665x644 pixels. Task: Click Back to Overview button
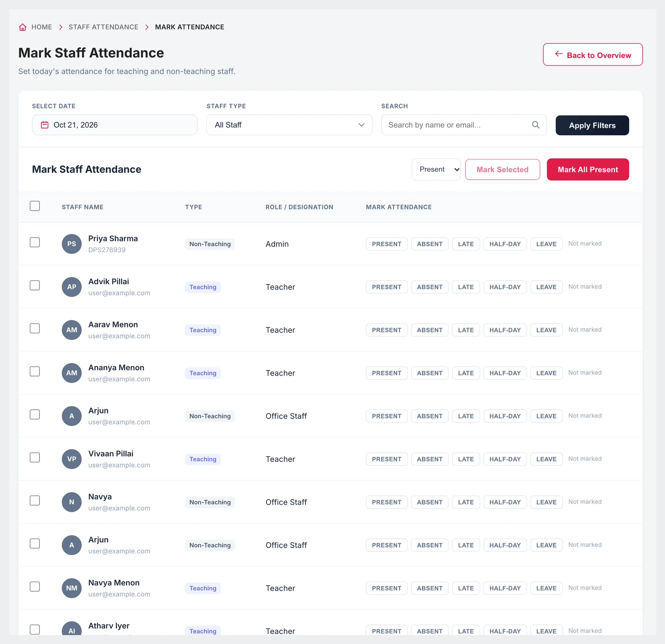click(593, 54)
